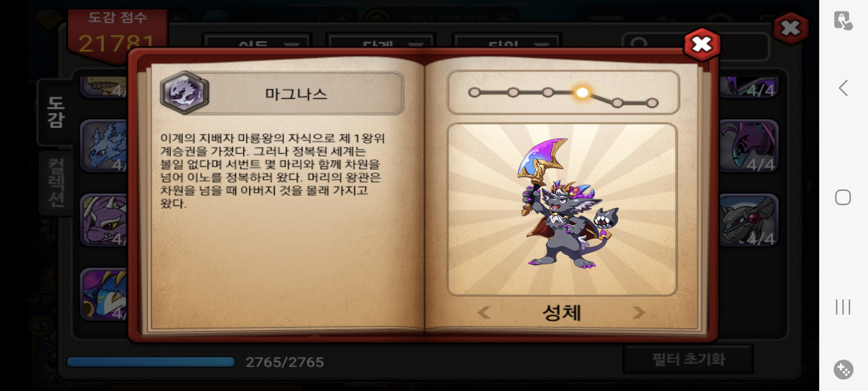Open the armored dragon with red gem thumbnail
Viewport: 868px width, 391px height.
(x=749, y=220)
